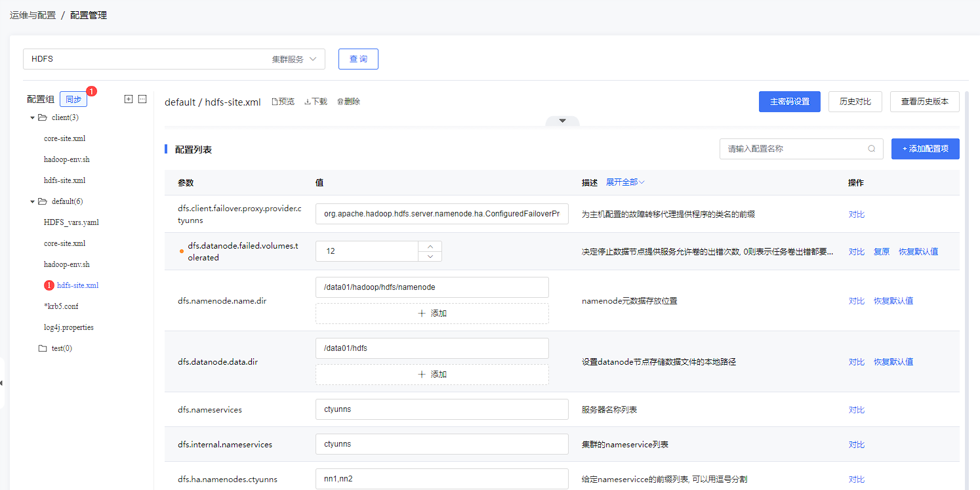The width and height of the screenshot is (980, 490).
Task: Select hdfs-site.xml under default
Action: click(78, 285)
